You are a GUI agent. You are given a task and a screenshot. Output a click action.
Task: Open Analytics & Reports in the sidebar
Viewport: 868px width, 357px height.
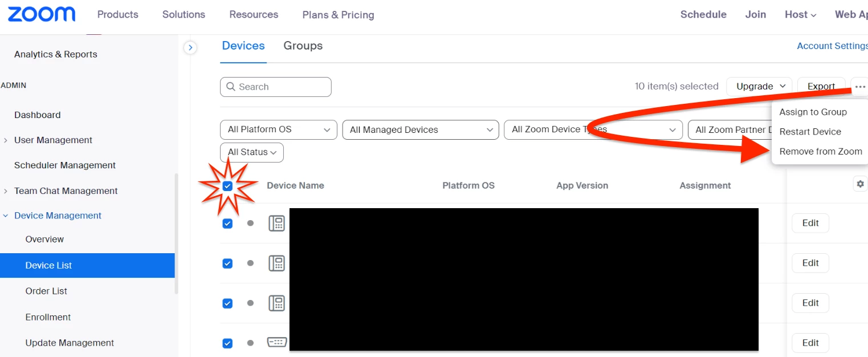point(56,55)
